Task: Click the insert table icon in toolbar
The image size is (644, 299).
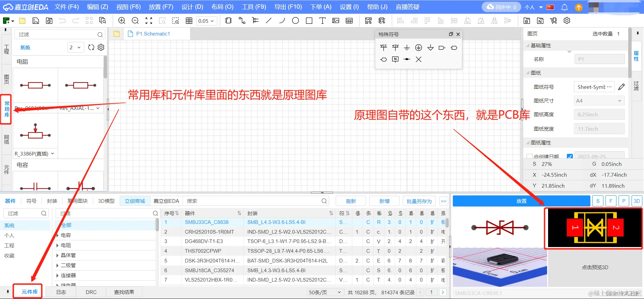Action: point(349,21)
